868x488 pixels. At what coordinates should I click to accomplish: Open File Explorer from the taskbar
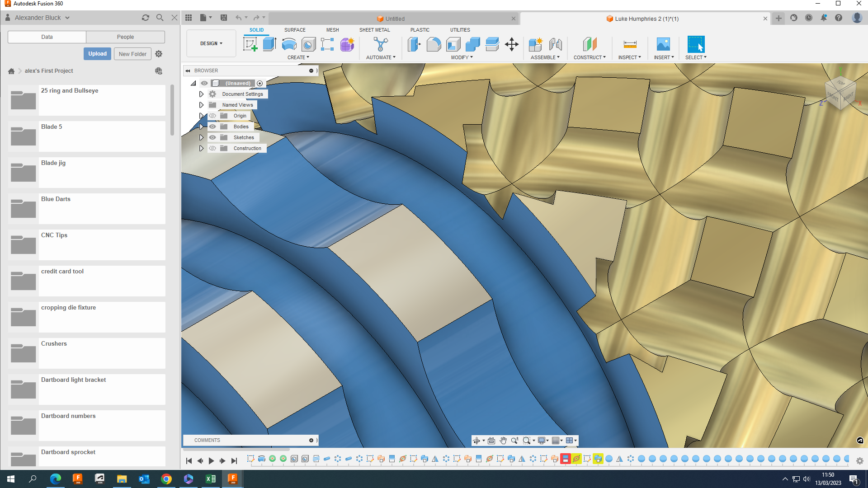click(x=122, y=479)
